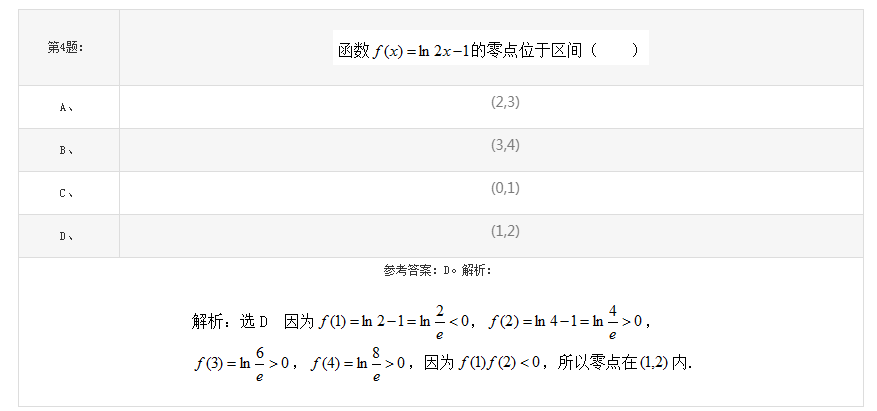Click the D、 option label

pyautogui.click(x=66, y=237)
